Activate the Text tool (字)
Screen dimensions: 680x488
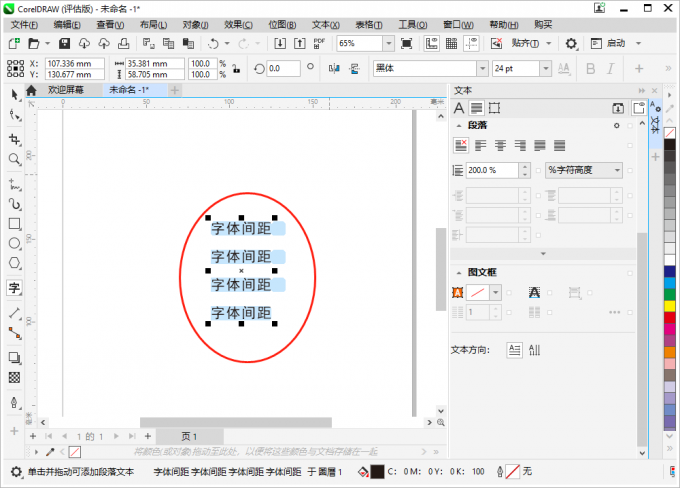[14, 288]
